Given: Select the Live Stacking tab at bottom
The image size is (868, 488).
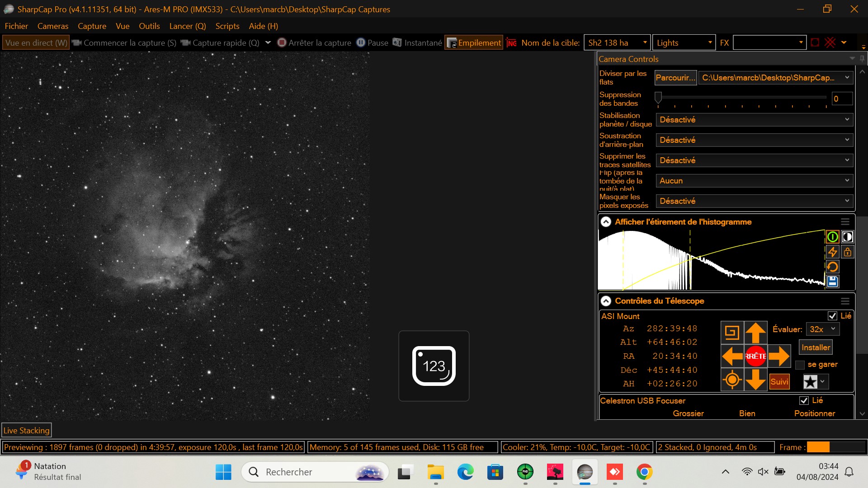Looking at the screenshot, I should 27,431.
